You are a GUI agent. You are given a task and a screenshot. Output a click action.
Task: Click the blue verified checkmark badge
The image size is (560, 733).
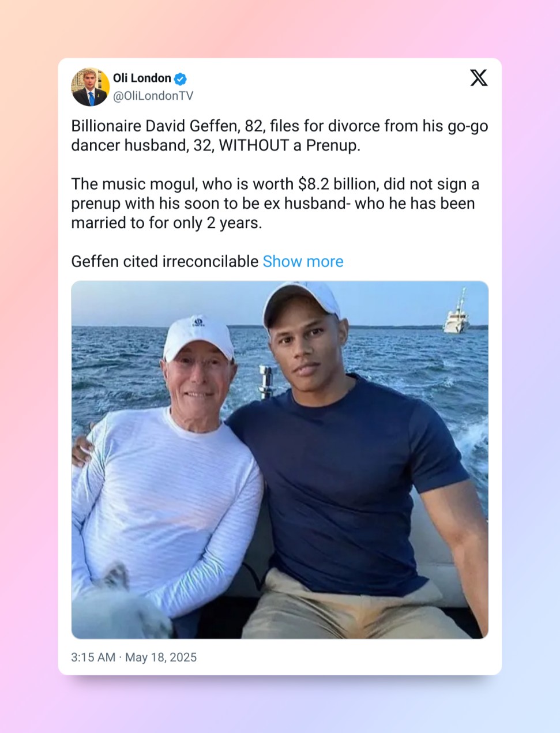click(181, 79)
